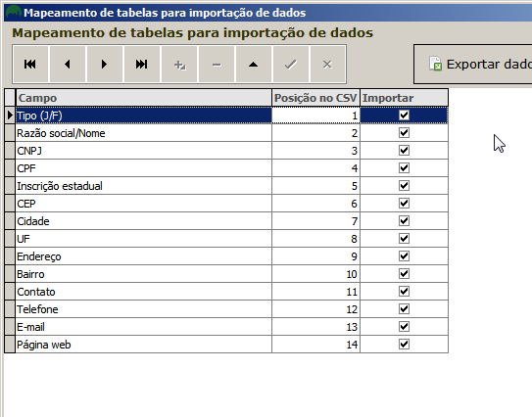Toggle Importar checkbox for CEP
The image size is (532, 417).
pyautogui.click(x=404, y=204)
